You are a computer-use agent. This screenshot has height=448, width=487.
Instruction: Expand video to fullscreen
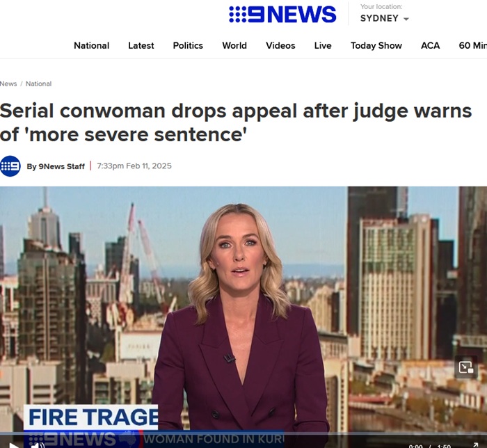tap(475, 445)
